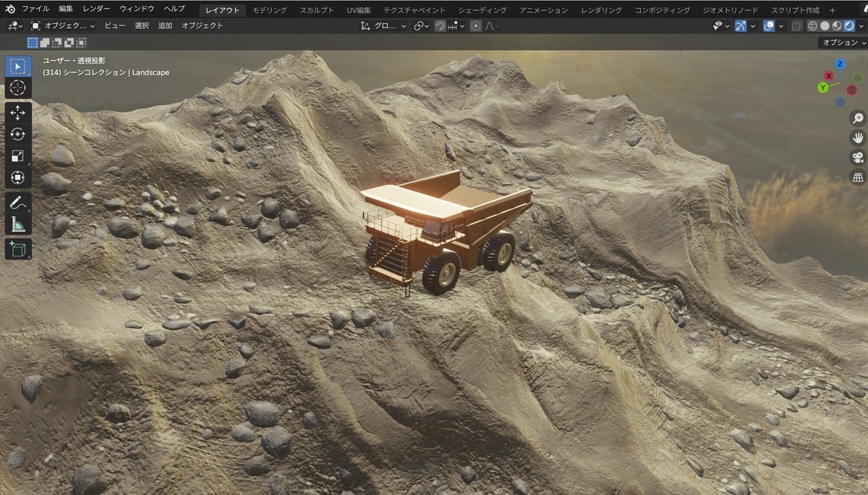This screenshot has height=495, width=868.
Task: Click the 'ユーザー・透視投影' viewport label
Action: 74,61
